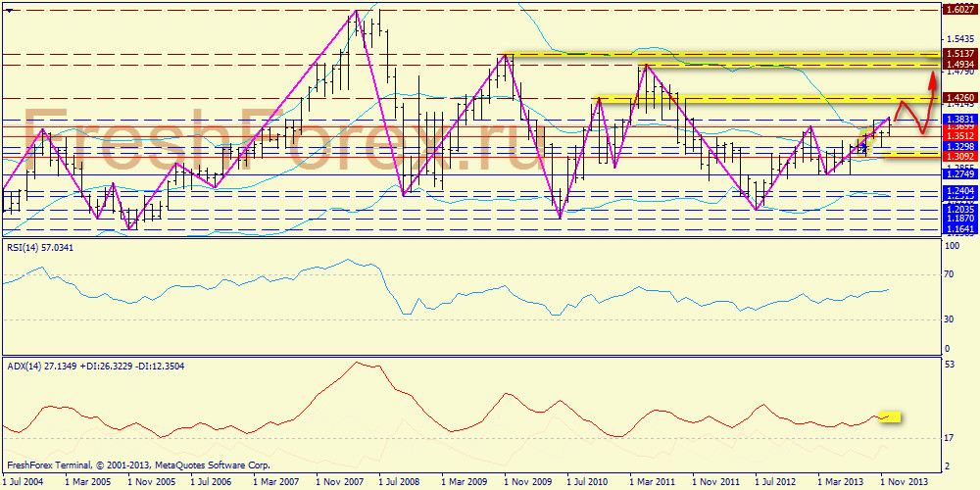Select the 1 Nov 2007 date label
980x490 pixels.
340,482
